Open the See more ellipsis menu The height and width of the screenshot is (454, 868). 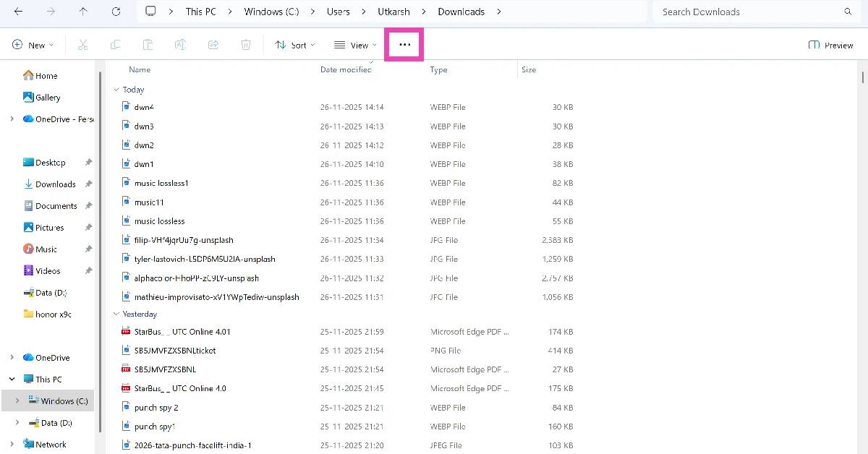[404, 44]
